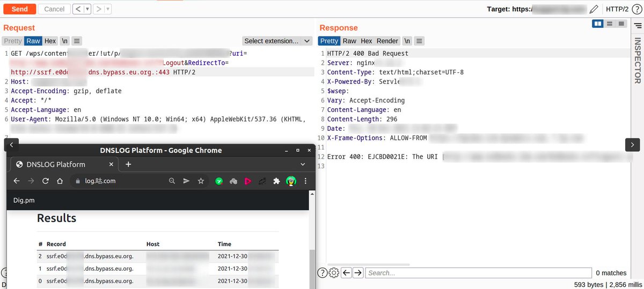The width and height of the screenshot is (644, 289).
Task: Go to next request with the > arrow
Action: 99,9
